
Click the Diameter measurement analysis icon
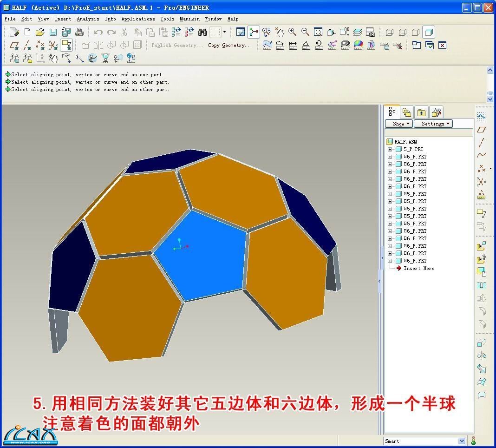(x=319, y=45)
